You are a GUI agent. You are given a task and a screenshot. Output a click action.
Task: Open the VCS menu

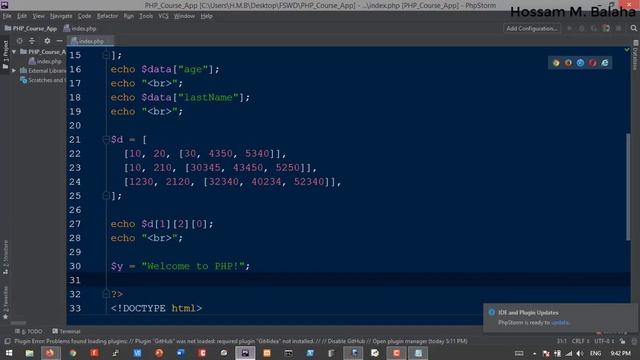pyautogui.click(x=163, y=16)
